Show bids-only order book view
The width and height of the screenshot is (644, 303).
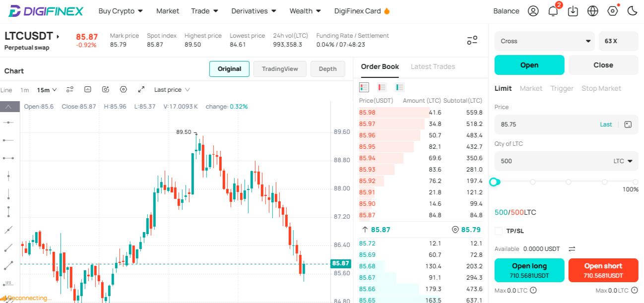tap(400, 87)
